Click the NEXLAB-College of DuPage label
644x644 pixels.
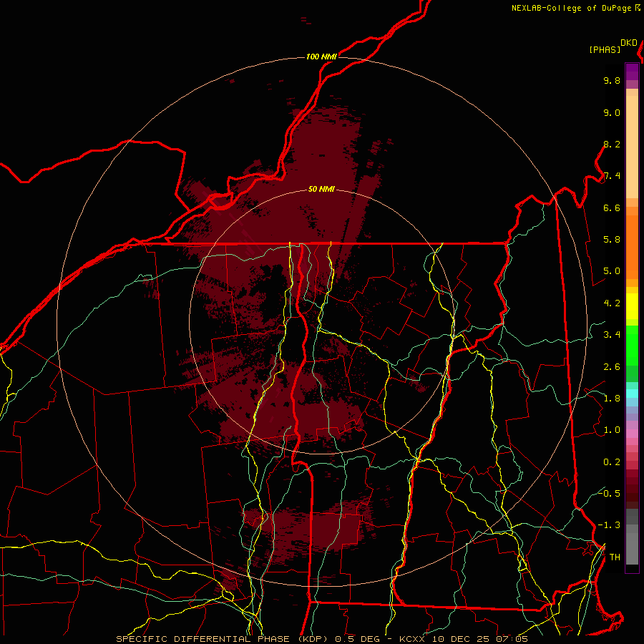pyautogui.click(x=572, y=8)
